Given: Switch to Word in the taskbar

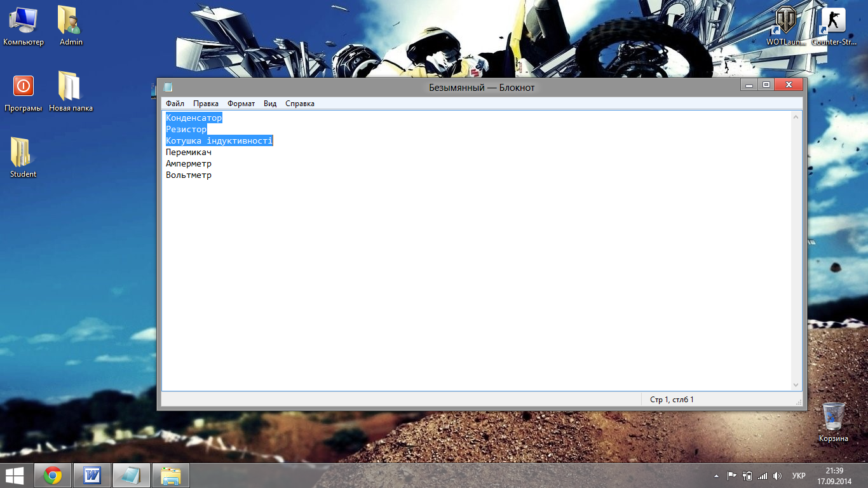Looking at the screenshot, I should coord(92,475).
